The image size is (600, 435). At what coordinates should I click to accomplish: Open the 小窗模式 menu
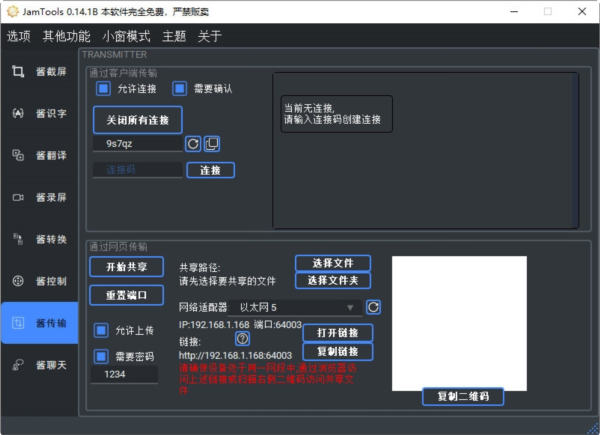126,36
